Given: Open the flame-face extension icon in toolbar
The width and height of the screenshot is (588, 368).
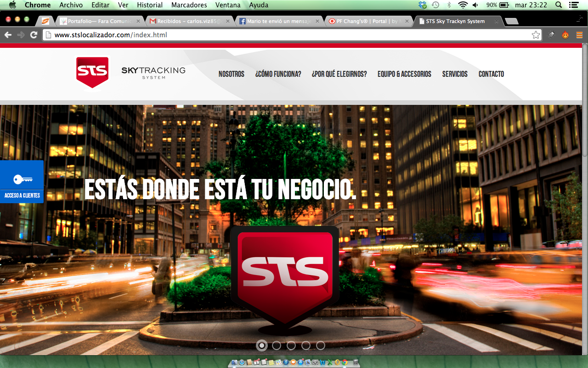Looking at the screenshot, I should point(565,35).
